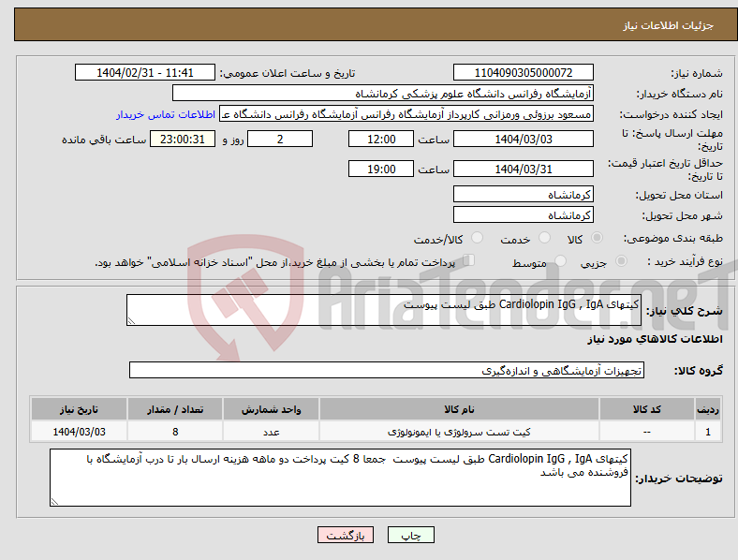Click the validity time 19:00 field
The image size is (738, 560).
pyautogui.click(x=381, y=169)
